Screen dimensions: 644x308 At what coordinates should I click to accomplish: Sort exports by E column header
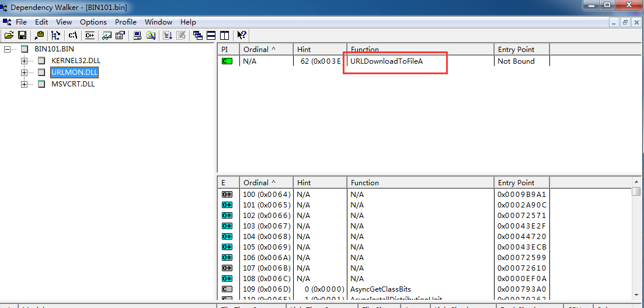click(x=228, y=182)
